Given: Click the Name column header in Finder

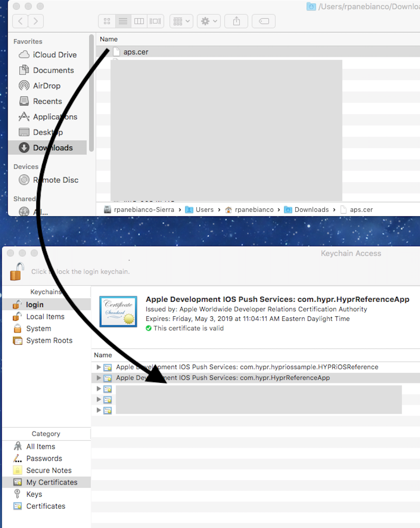Looking at the screenshot, I should pos(109,39).
